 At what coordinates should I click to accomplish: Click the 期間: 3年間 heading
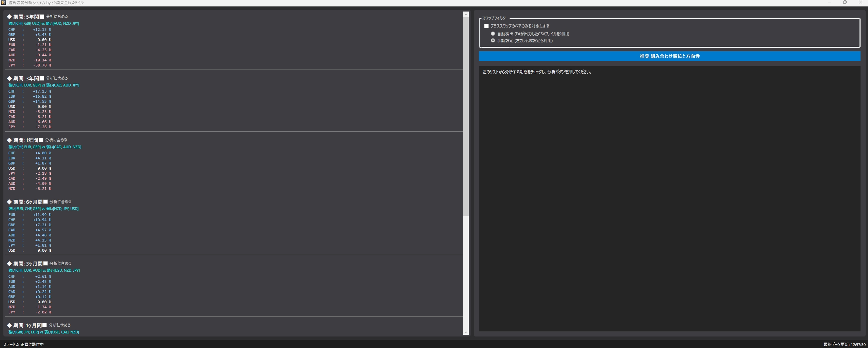(x=23, y=78)
